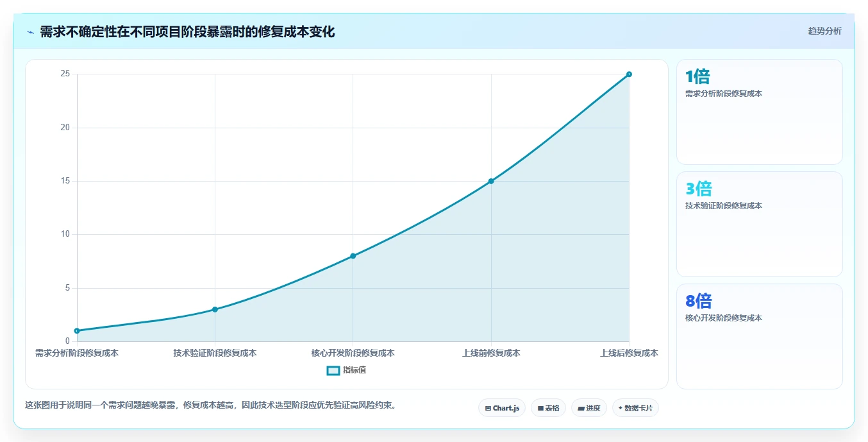Select the Chart.js chip

(502, 408)
